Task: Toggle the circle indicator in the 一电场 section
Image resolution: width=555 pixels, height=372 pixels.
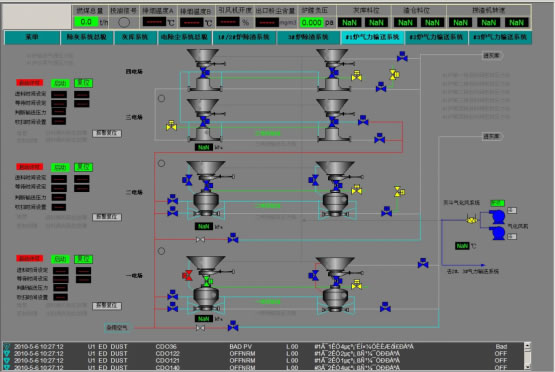Action: [161, 251]
